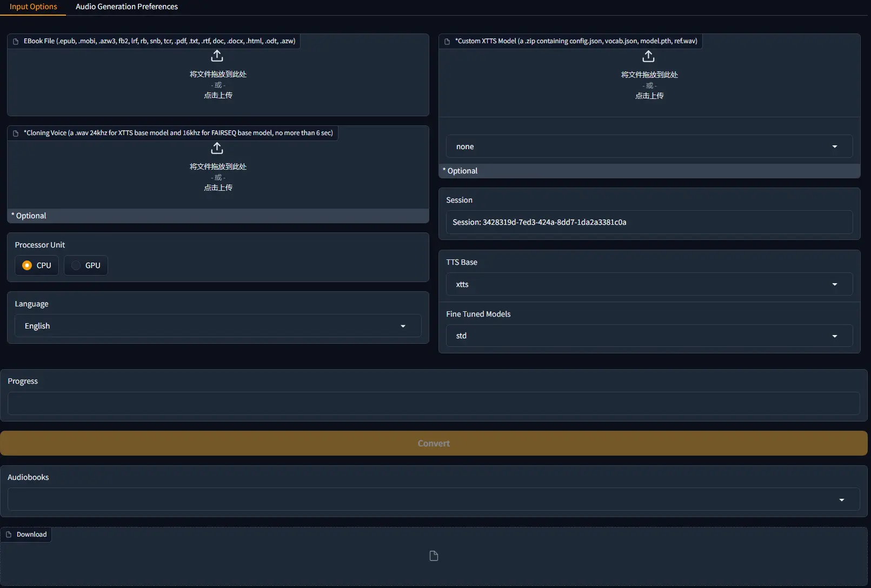The height and width of the screenshot is (588, 871).
Task: Click the file icon beside Cloning Voice label
Action: [16, 133]
